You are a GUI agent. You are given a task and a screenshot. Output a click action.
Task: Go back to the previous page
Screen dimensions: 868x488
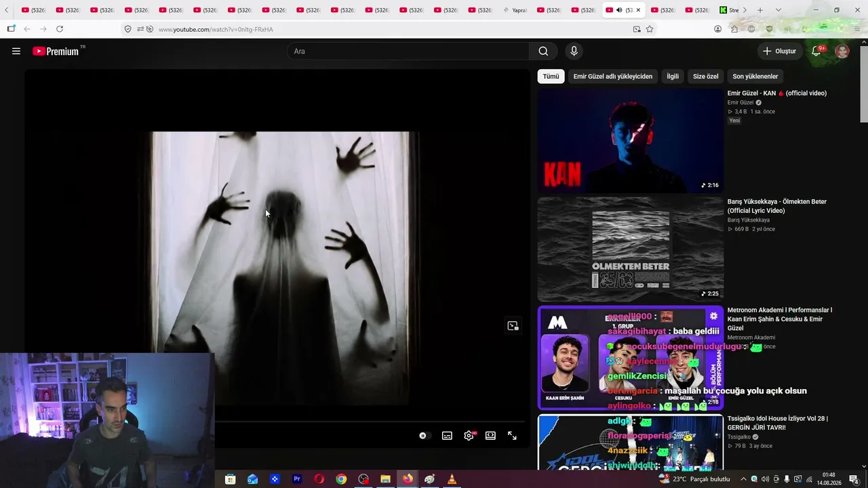[x=27, y=29]
